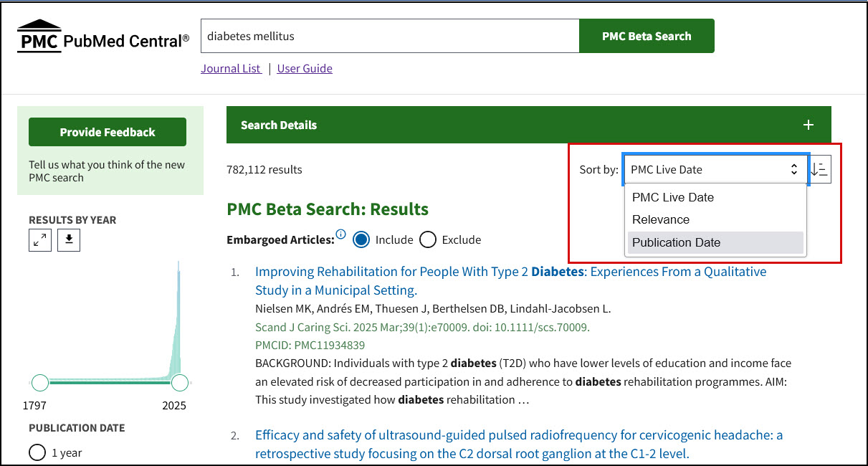Download results by year data
This screenshot has height=466, width=868.
click(x=69, y=240)
